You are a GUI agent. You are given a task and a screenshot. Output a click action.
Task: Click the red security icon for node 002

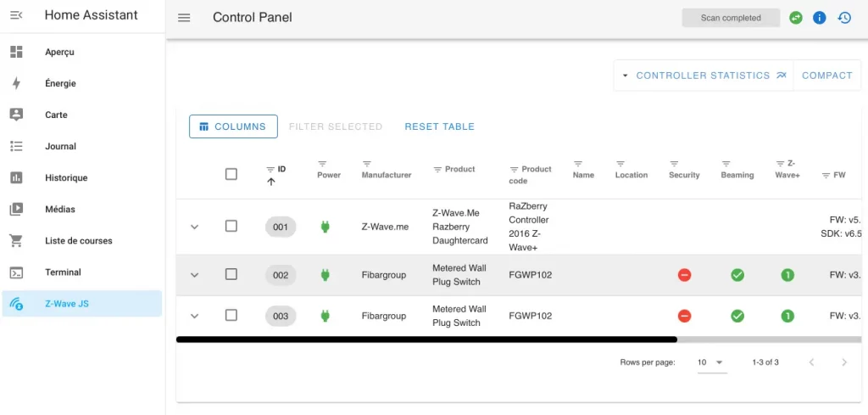(684, 275)
